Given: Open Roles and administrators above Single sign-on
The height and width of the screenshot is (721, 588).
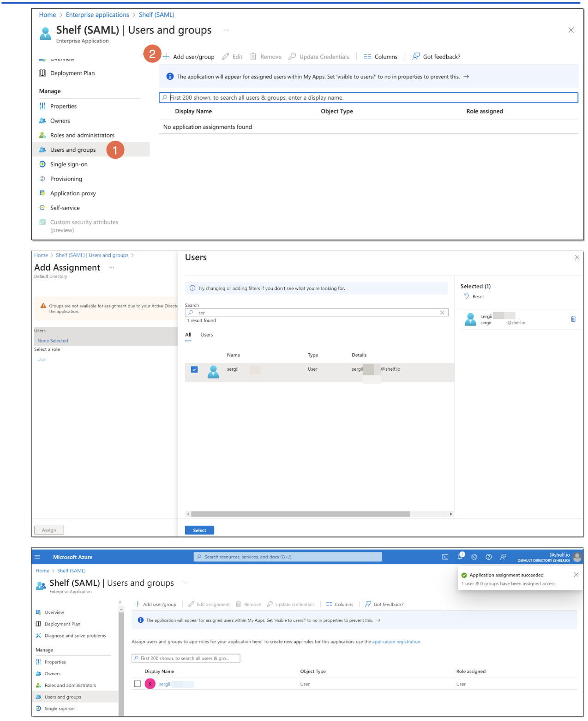Looking at the screenshot, I should [82, 135].
